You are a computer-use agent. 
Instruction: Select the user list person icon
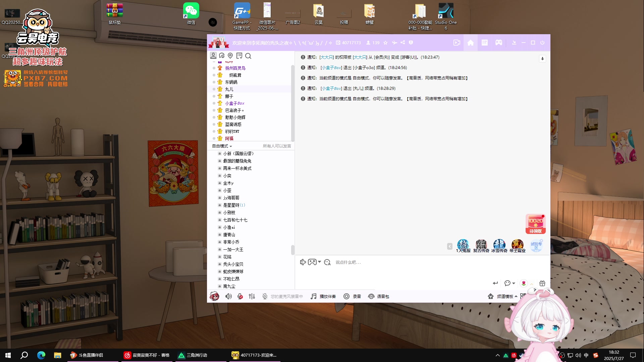click(213, 56)
